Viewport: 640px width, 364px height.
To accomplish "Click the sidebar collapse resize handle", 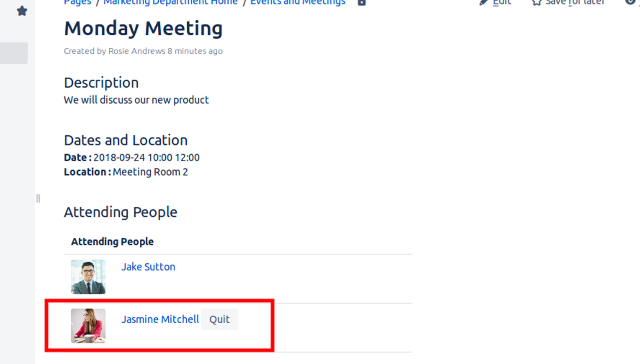I will tap(38, 198).
